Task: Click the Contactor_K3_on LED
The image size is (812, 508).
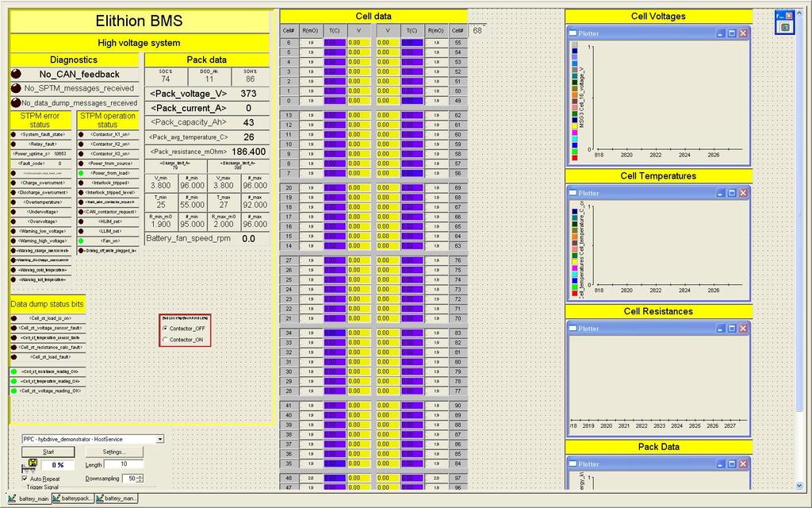Action: coord(81,154)
